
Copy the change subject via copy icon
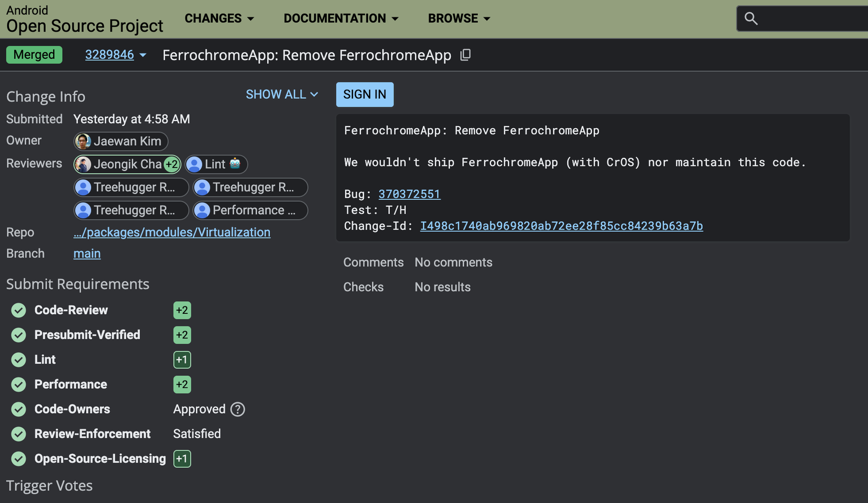pos(465,55)
